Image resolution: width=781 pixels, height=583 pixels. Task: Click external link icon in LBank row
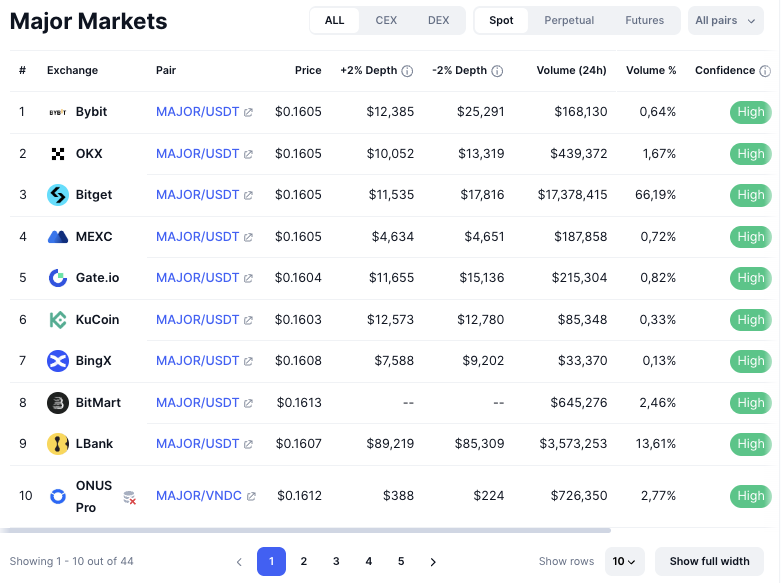click(248, 444)
